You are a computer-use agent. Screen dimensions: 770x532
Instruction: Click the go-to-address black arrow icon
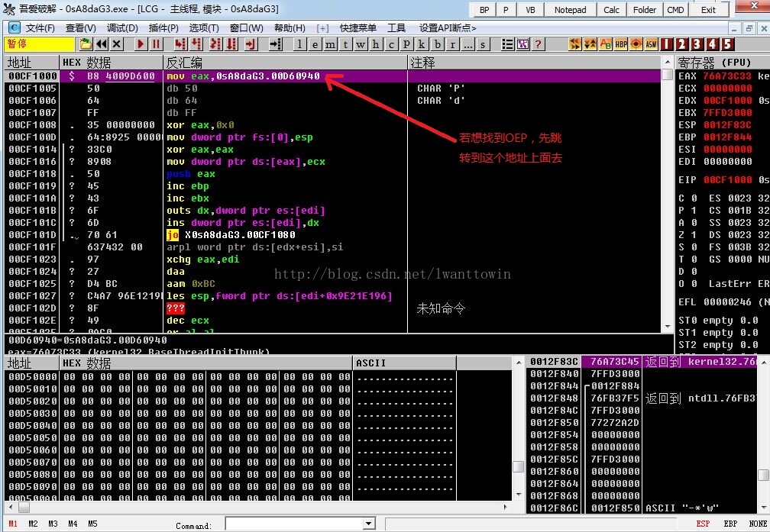[x=276, y=44]
